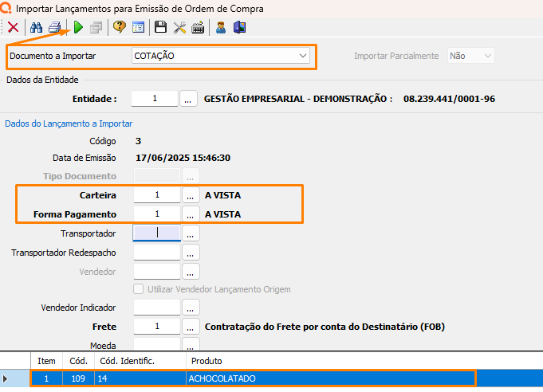Open Tipo Documento lookup ellipsis button

point(191,176)
